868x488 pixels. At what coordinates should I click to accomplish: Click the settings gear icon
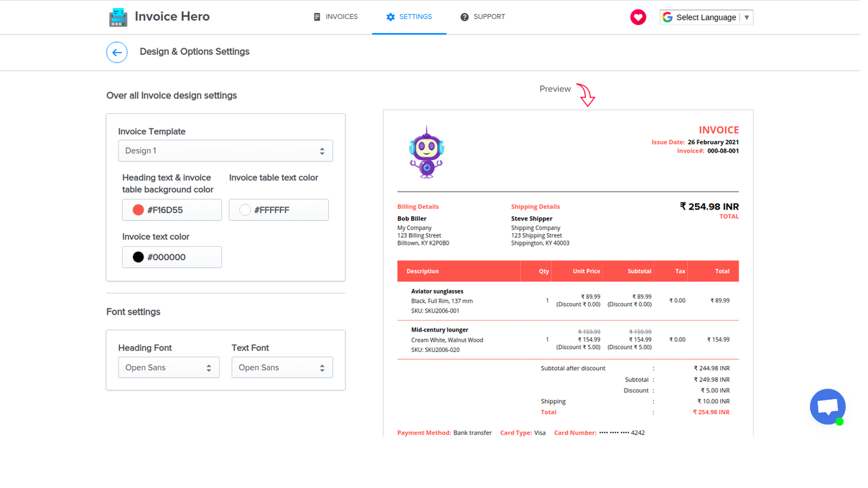pyautogui.click(x=391, y=17)
